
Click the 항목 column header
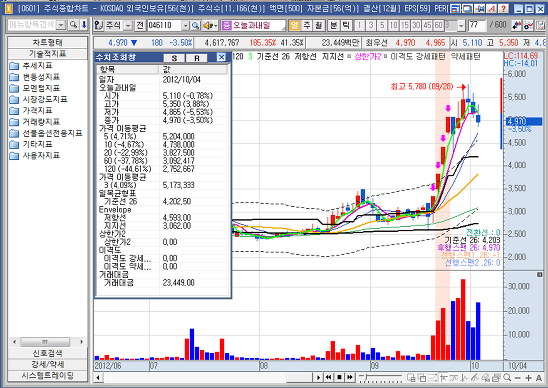click(128, 69)
